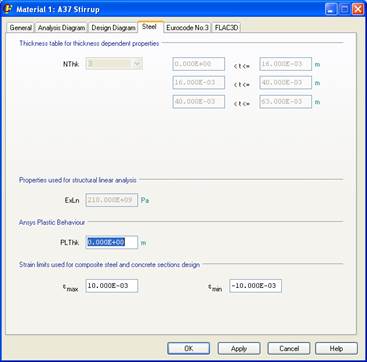Click the third-row 40.000E-03 lower thickness field
Image resolution: width=367 pixels, height=362 pixels.
(199, 102)
